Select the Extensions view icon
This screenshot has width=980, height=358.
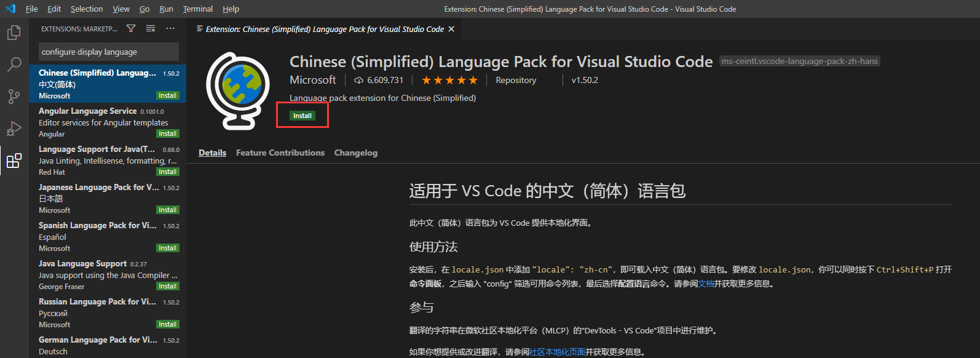coord(14,161)
